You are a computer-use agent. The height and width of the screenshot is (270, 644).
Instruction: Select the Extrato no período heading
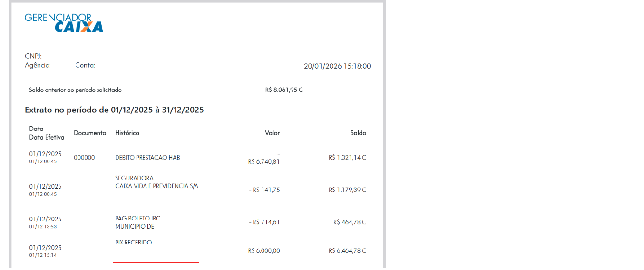114,110
